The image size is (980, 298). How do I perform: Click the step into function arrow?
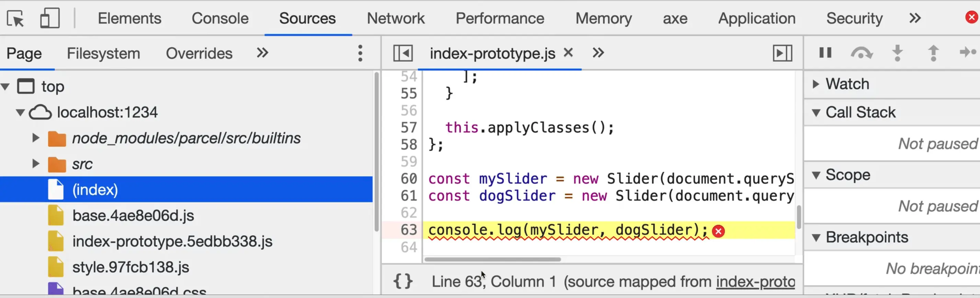898,53
